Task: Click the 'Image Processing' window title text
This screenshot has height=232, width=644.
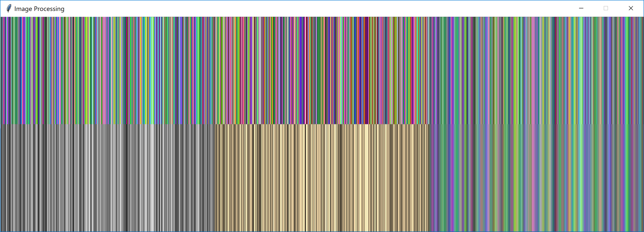Action: [39, 9]
